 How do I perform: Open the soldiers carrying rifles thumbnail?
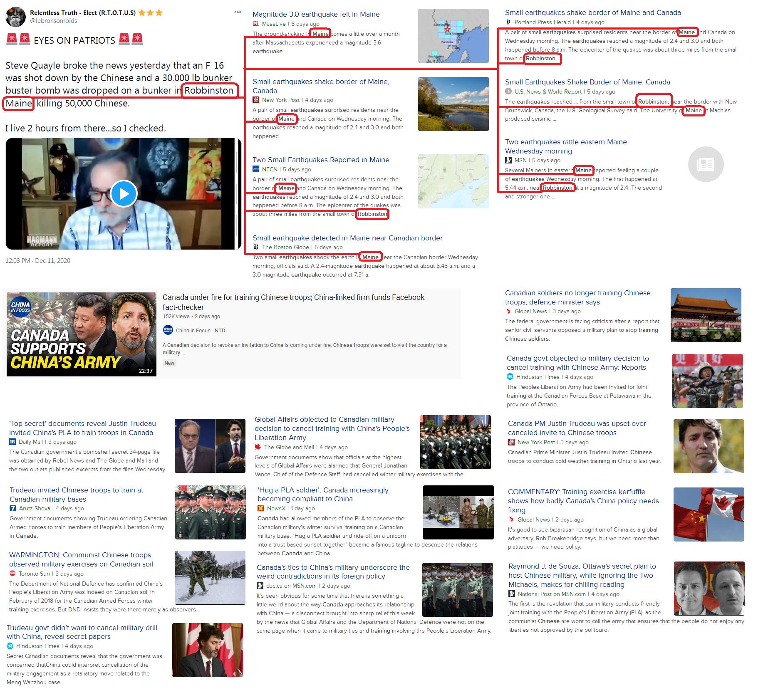pos(708,381)
